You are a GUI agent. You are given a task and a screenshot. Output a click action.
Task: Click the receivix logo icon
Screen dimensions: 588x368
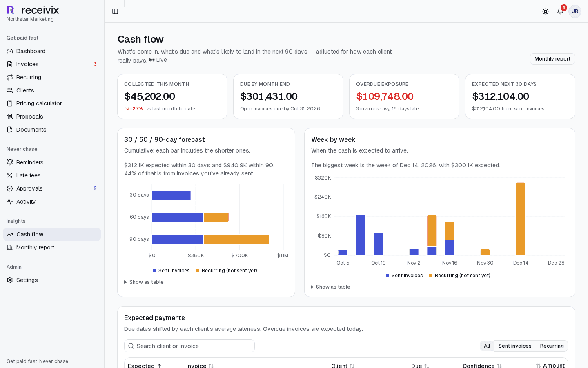tap(11, 10)
